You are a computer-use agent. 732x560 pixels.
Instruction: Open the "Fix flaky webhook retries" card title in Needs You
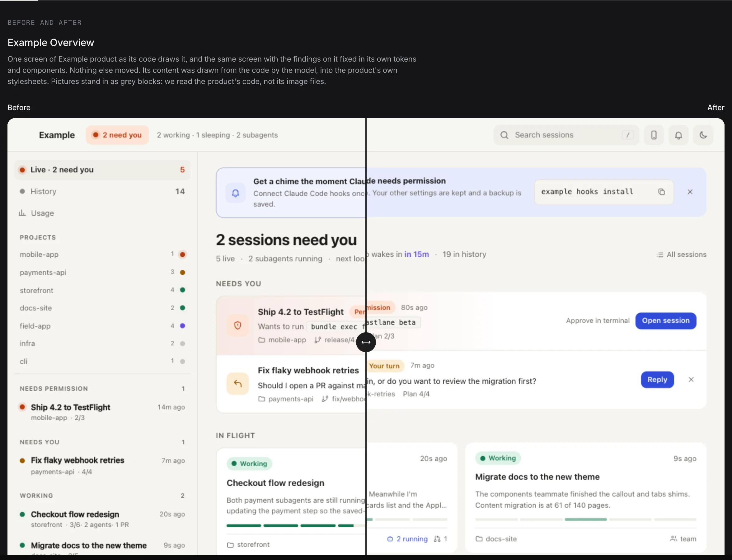click(x=308, y=370)
